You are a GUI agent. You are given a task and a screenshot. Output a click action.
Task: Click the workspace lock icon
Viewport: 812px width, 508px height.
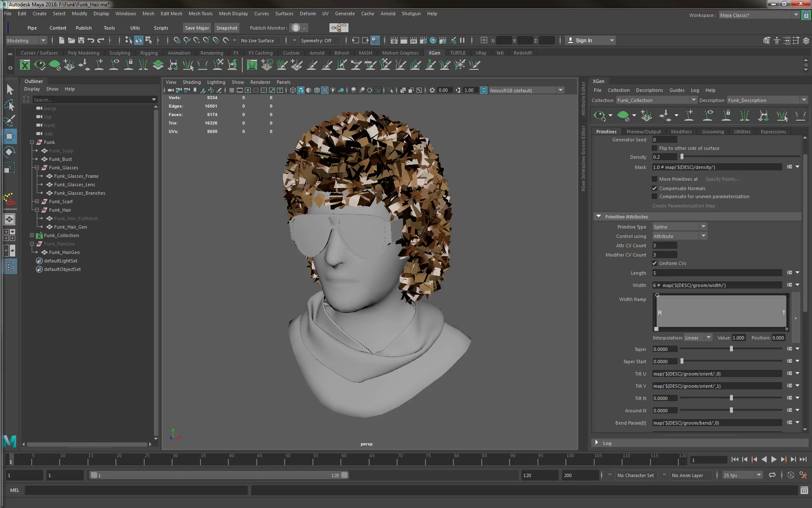click(806, 15)
